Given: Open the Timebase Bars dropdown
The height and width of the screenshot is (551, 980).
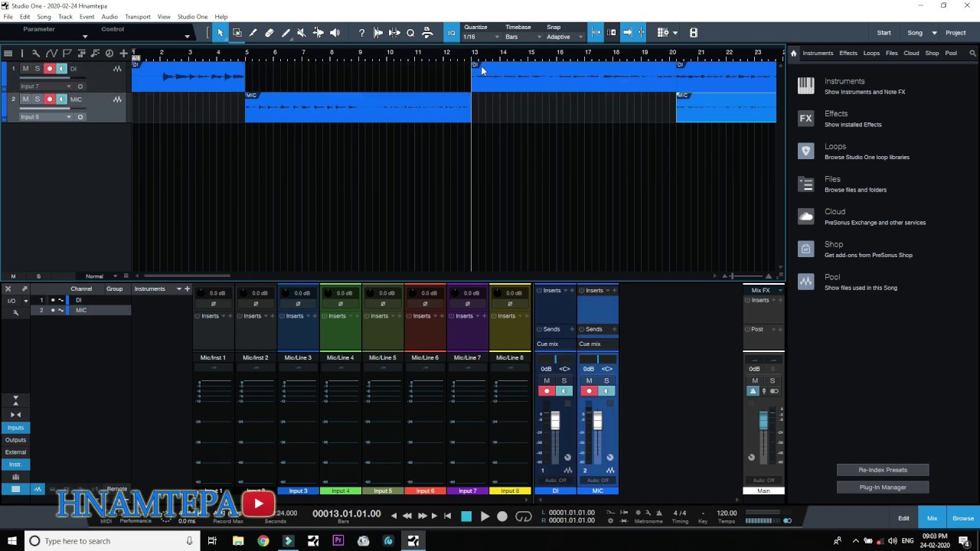Looking at the screenshot, I should point(524,37).
